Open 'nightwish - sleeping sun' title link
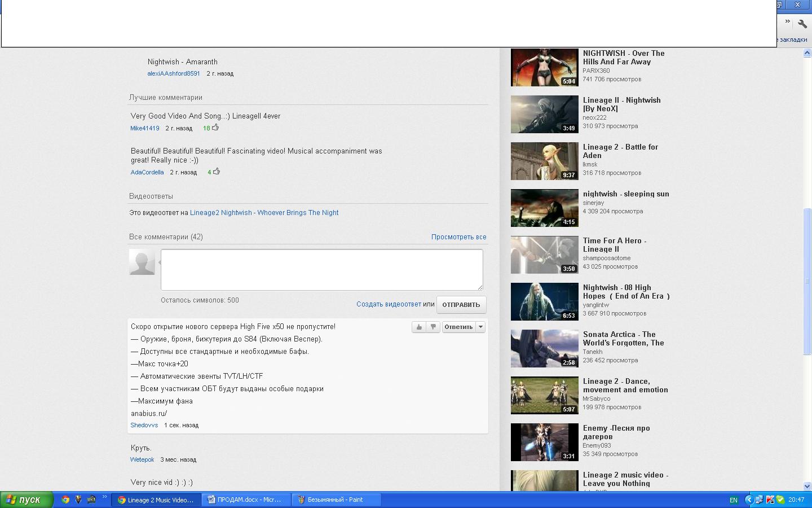This screenshot has height=508, width=812. coord(626,194)
